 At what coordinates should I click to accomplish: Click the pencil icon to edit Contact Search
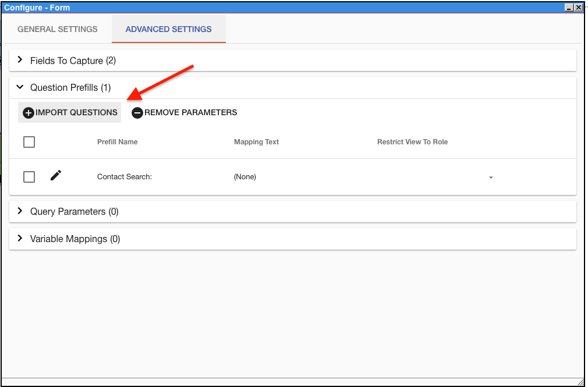click(56, 175)
